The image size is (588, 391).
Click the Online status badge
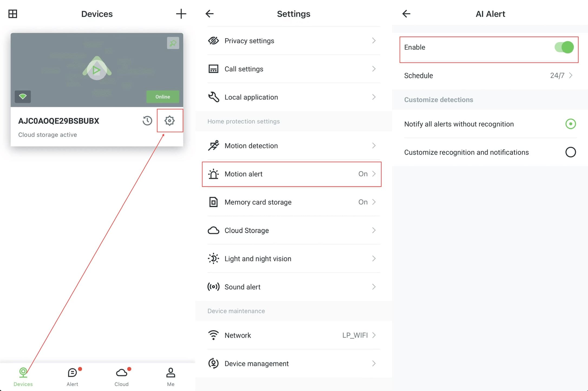(x=163, y=97)
